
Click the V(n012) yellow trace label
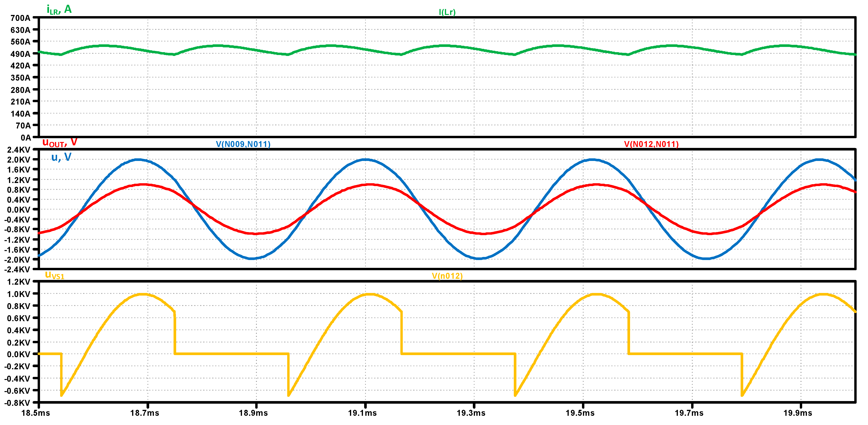tap(447, 276)
